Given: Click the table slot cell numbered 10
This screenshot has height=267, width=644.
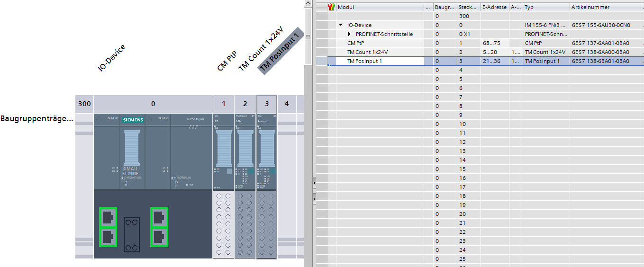Looking at the screenshot, I should click(468, 124).
